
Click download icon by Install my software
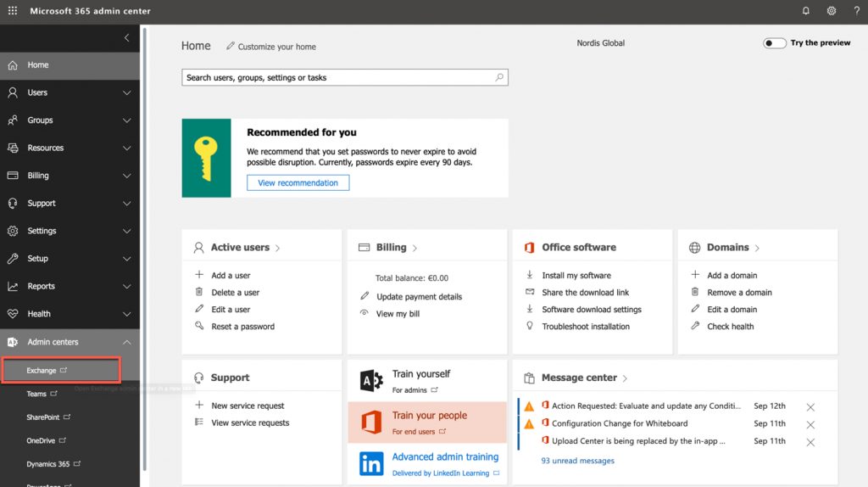pos(530,274)
